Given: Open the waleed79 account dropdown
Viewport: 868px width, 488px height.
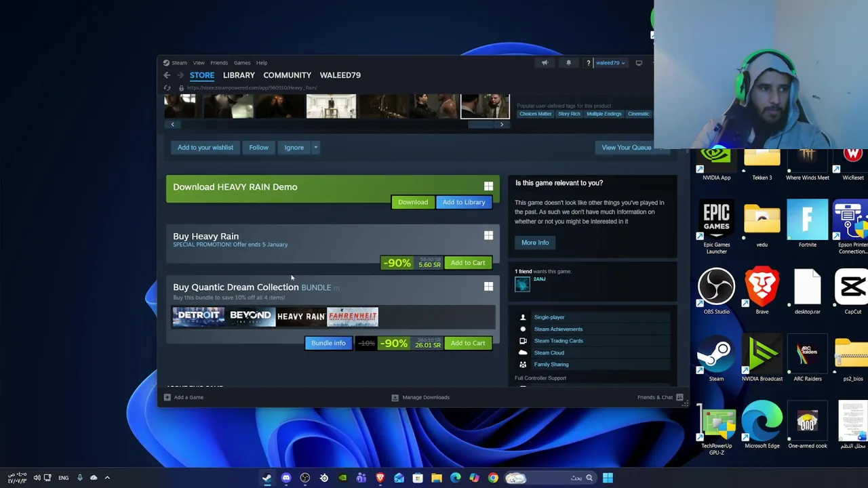Looking at the screenshot, I should [610, 63].
